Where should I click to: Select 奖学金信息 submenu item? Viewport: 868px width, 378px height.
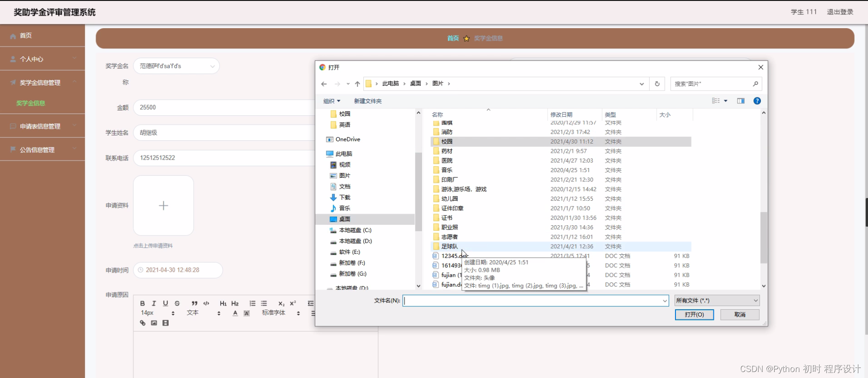pyautogui.click(x=30, y=103)
